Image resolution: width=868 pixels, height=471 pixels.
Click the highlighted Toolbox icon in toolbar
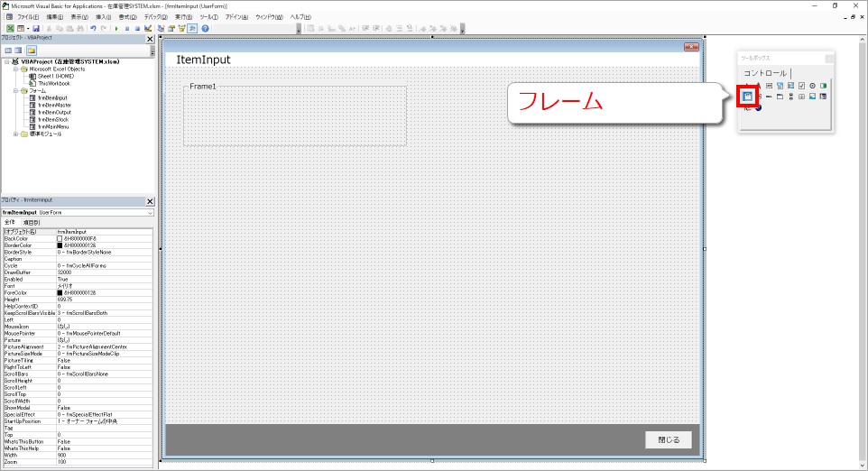coord(191,28)
